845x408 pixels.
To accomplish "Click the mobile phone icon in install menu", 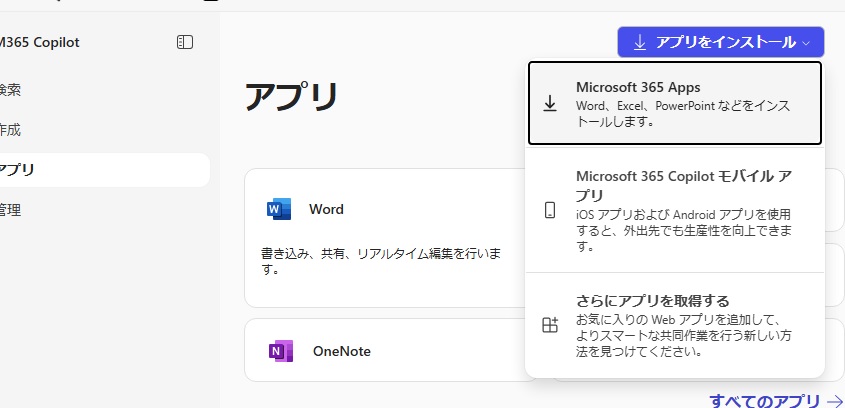I will coord(550,210).
